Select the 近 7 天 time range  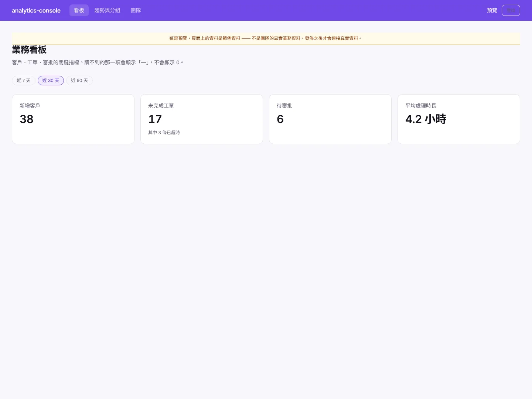point(24,81)
